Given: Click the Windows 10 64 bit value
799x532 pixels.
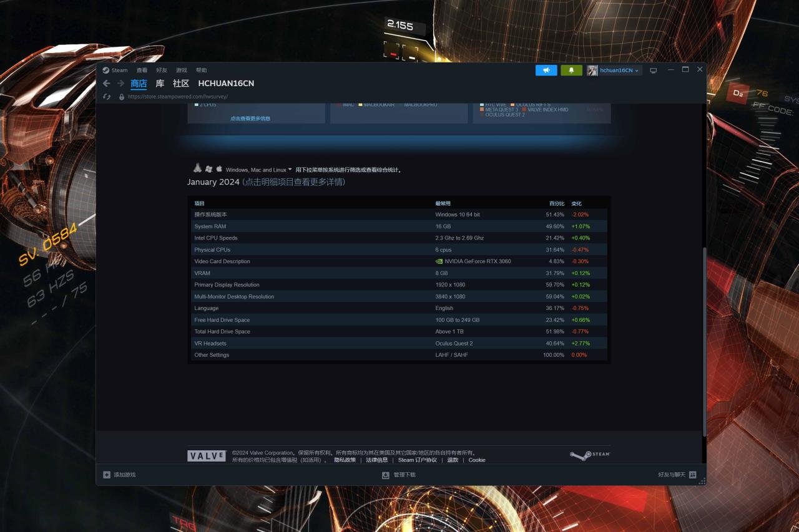Looking at the screenshot, I should [x=458, y=215].
